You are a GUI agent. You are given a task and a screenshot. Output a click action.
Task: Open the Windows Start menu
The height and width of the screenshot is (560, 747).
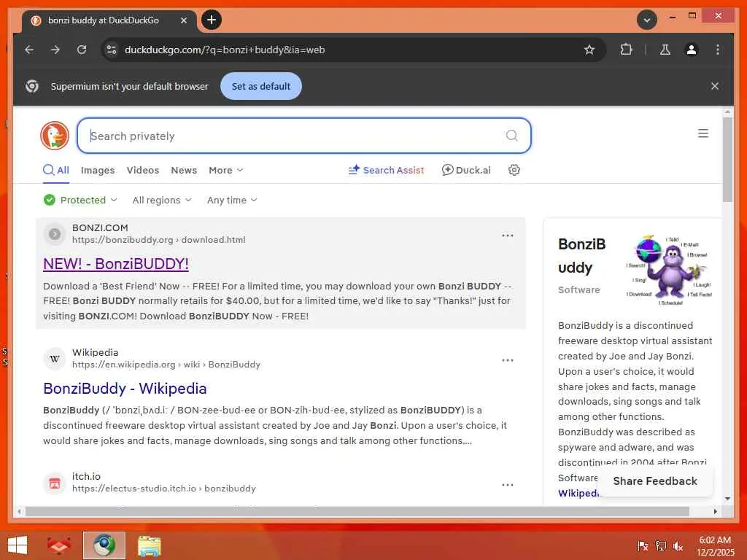coord(18,545)
